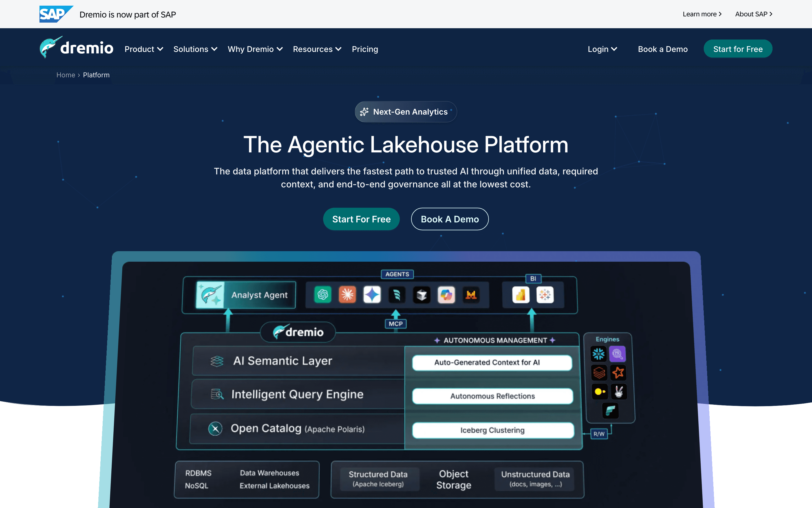This screenshot has height=508, width=812.
Task: Click the green Windsurf icon in Agents
Action: [x=397, y=295]
